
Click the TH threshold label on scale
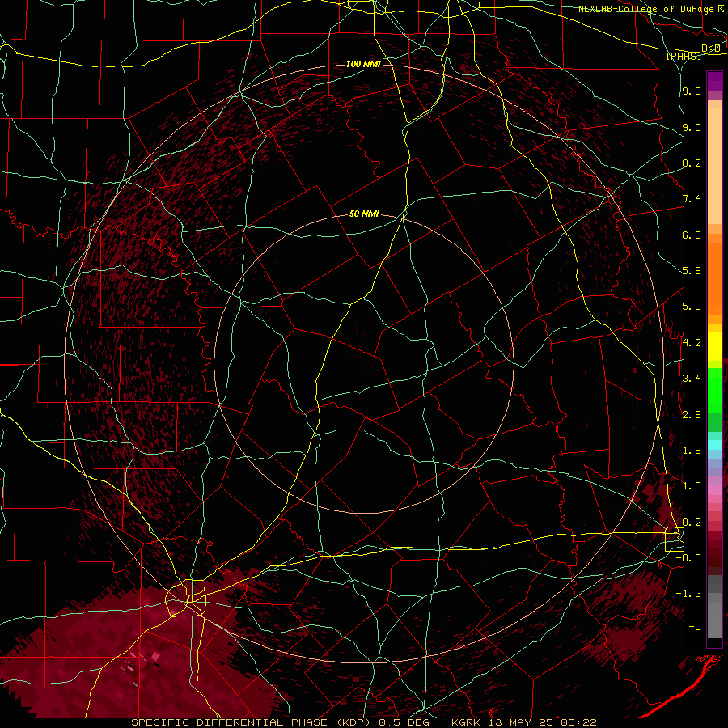695,630
